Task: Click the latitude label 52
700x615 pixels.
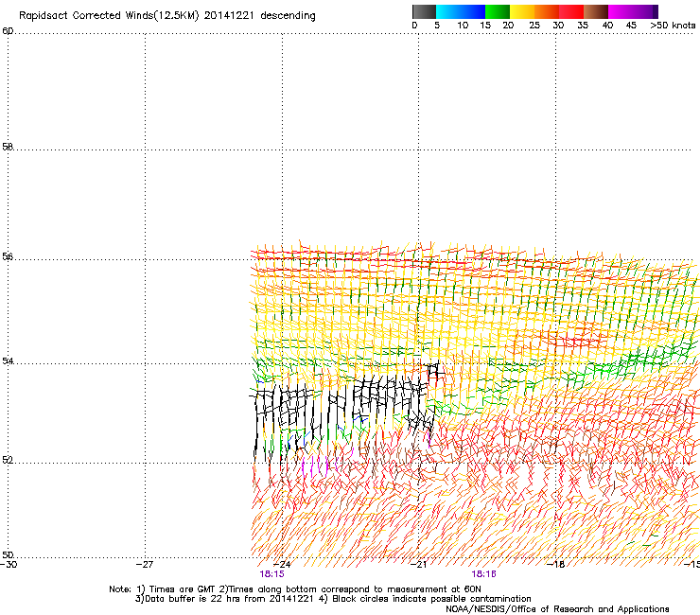Action: pyautogui.click(x=8, y=460)
